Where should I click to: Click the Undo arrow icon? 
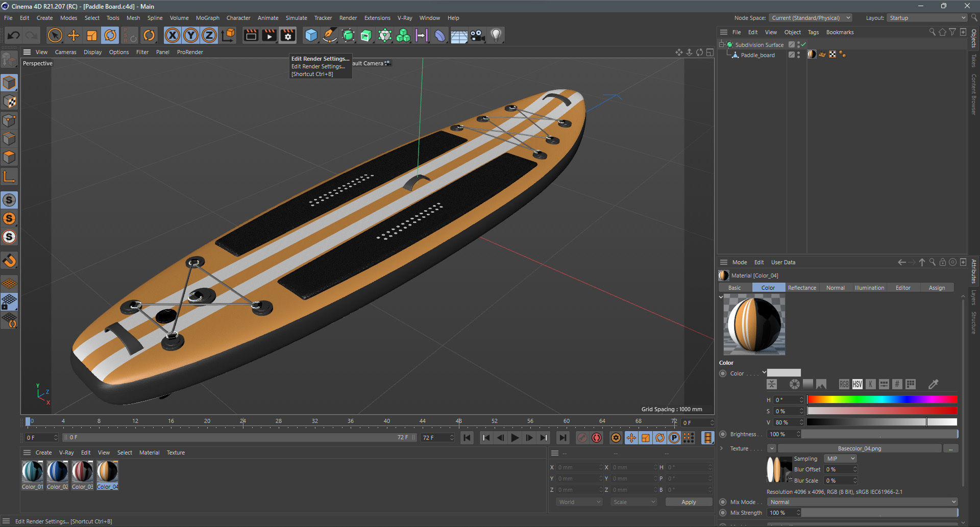tap(14, 35)
